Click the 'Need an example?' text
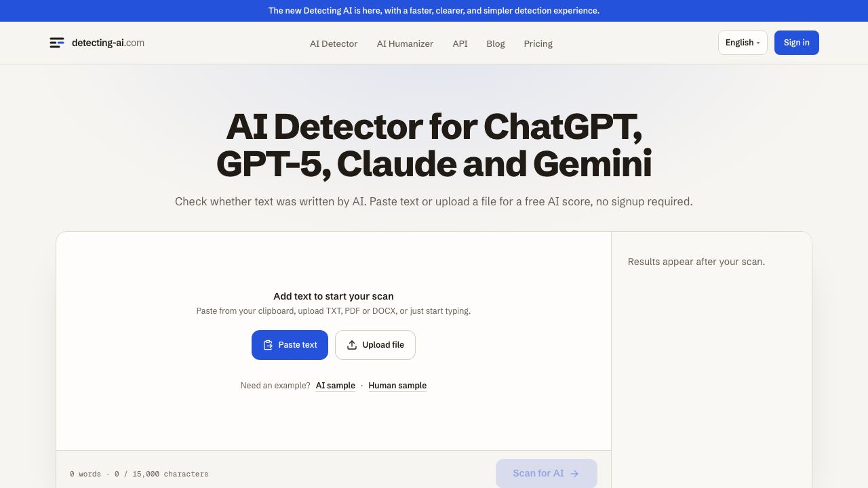 pos(275,386)
